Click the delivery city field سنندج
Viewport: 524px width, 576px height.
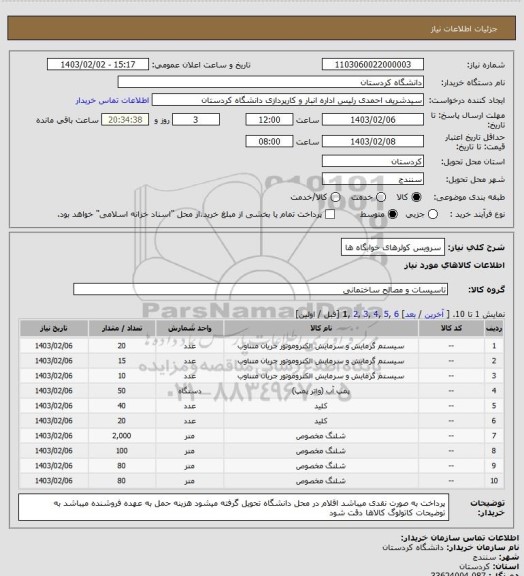click(x=373, y=179)
